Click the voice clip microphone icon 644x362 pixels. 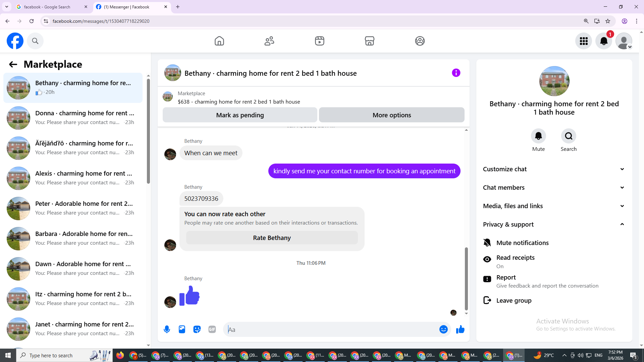(x=167, y=329)
